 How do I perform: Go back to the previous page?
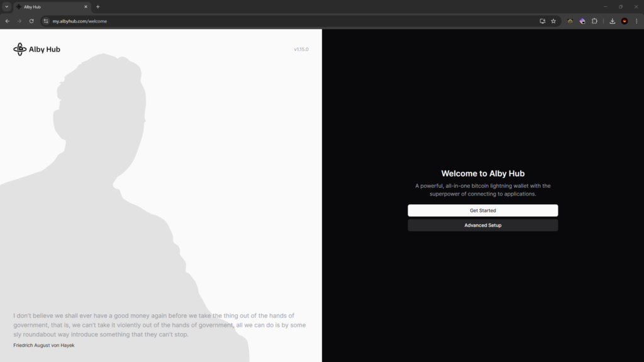pos(8,21)
